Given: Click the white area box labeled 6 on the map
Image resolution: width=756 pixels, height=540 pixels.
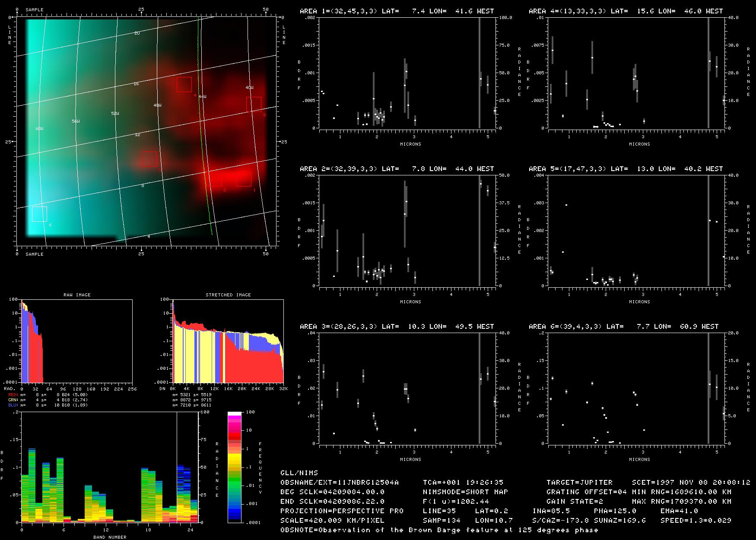Looking at the screenshot, I should click(x=39, y=214).
